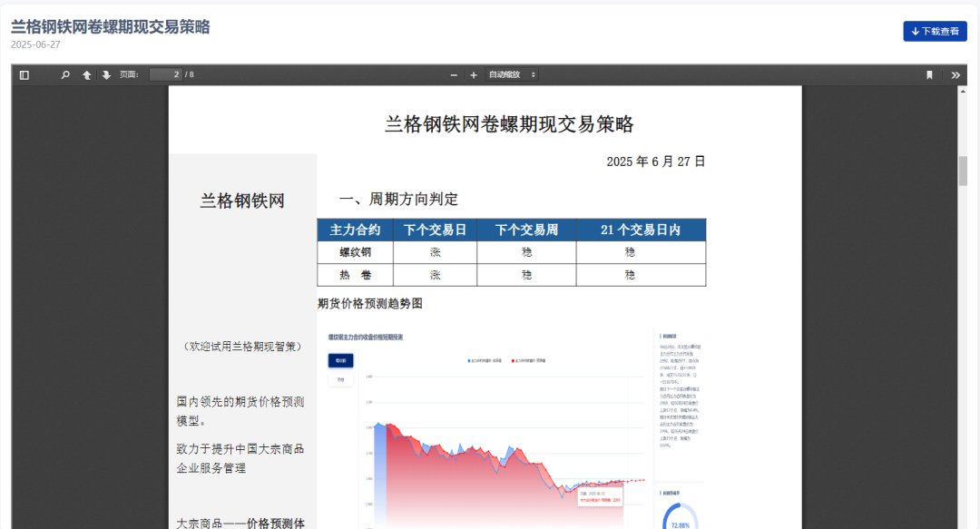Click the 兰格钢铁网 sidebar heading in the PDF
Image resolution: width=980 pixels, height=529 pixels.
click(242, 201)
